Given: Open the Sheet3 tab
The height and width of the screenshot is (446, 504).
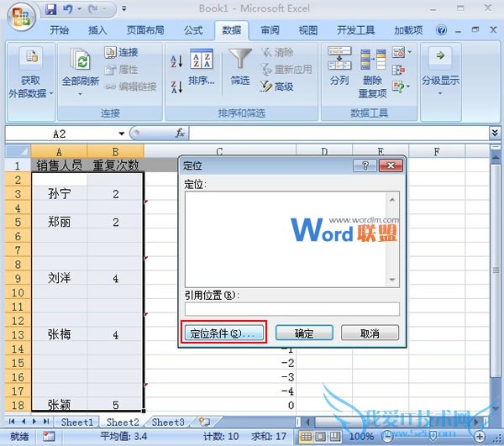Looking at the screenshot, I should (168, 422).
